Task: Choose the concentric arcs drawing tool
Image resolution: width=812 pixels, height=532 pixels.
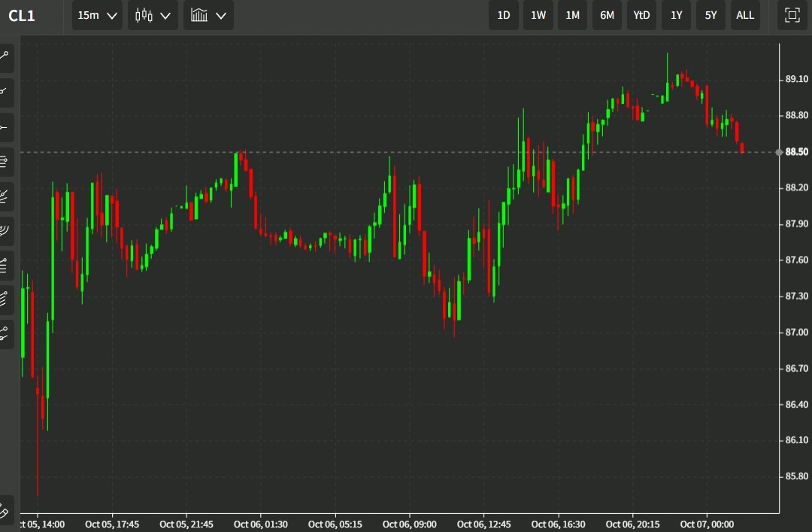Action: click(5, 230)
